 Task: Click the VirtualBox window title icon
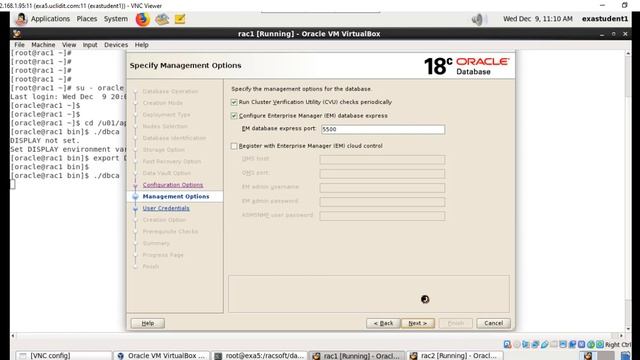(x=16, y=34)
